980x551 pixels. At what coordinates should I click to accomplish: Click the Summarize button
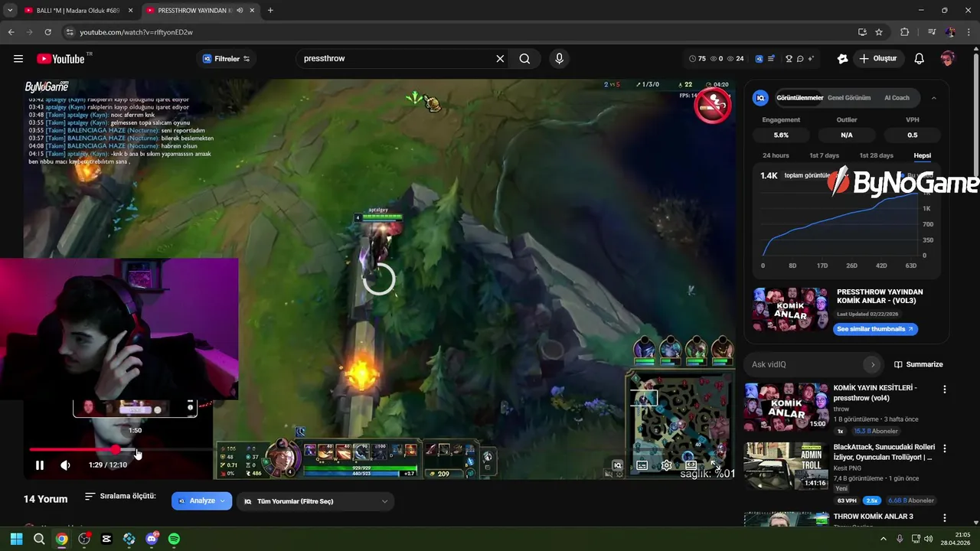click(x=919, y=364)
